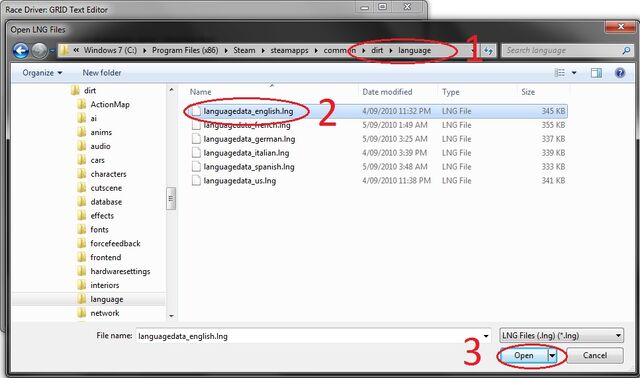Select languagedata_german.lng file
The image size is (640, 378).
pos(249,139)
